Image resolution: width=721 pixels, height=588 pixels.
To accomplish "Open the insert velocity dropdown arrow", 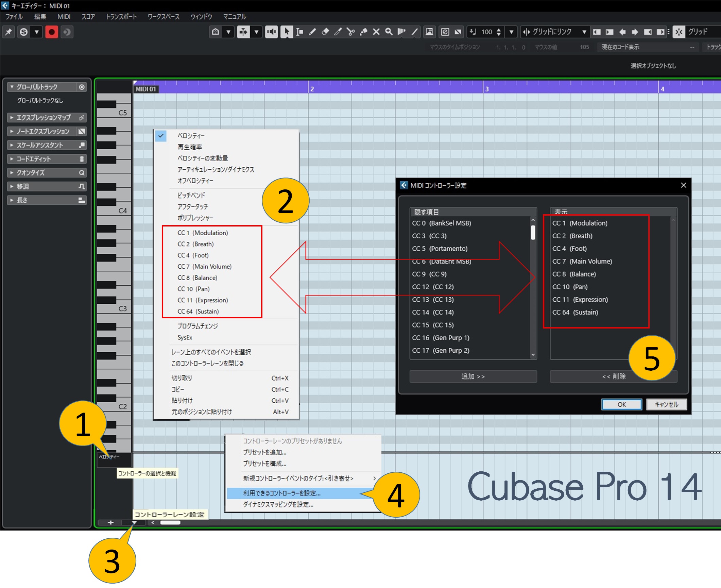I will point(511,32).
